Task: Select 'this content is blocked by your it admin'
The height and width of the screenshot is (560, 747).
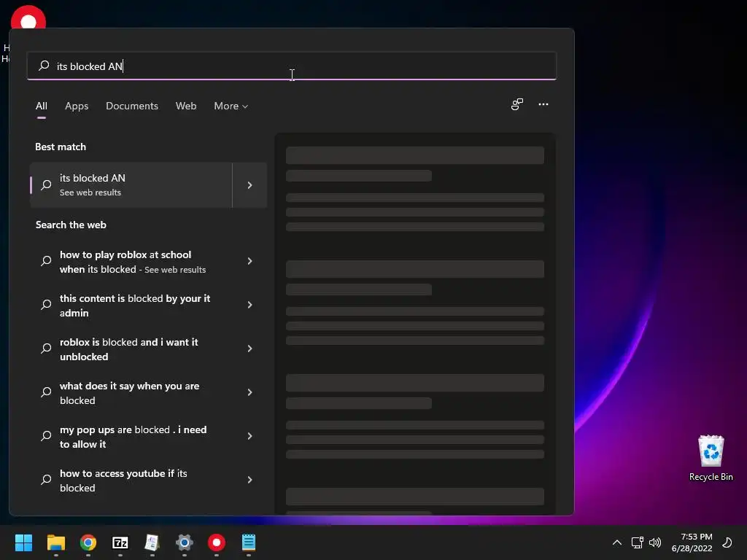Action: click(135, 306)
